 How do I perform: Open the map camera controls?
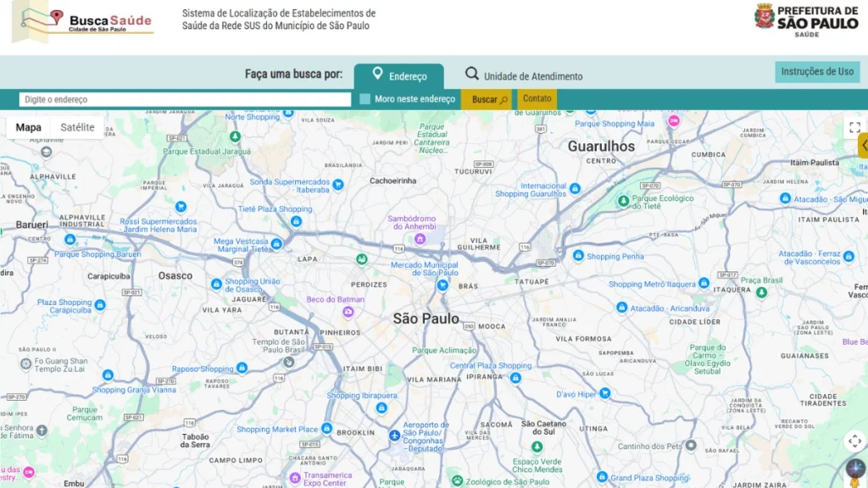[854, 441]
